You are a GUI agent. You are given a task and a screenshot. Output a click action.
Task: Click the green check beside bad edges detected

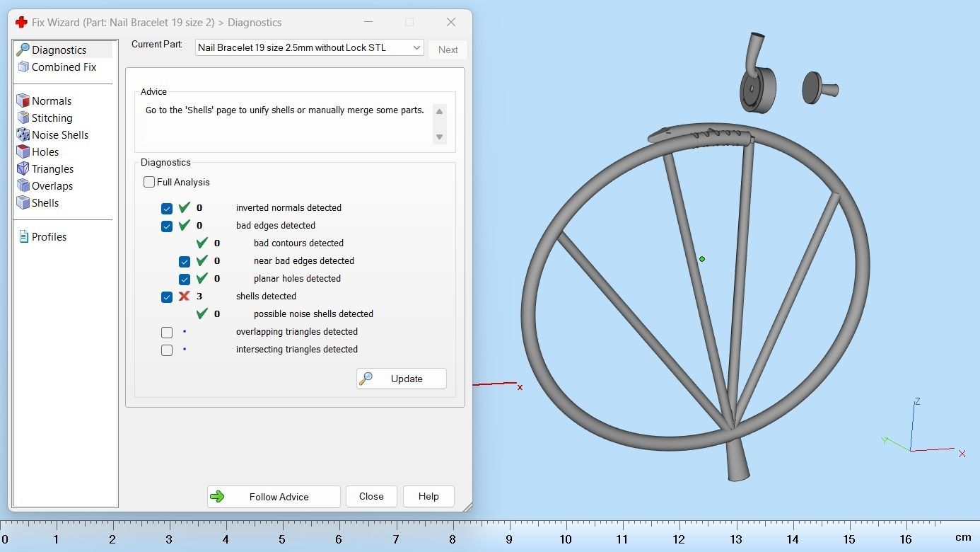tap(185, 225)
